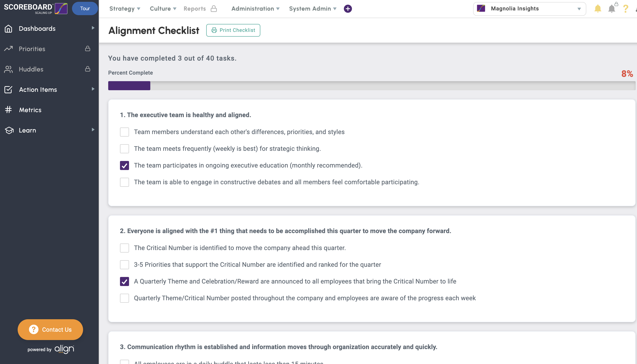The width and height of the screenshot is (637, 364).
Task: Click the 8% percent complete value
Action: pyautogui.click(x=627, y=74)
